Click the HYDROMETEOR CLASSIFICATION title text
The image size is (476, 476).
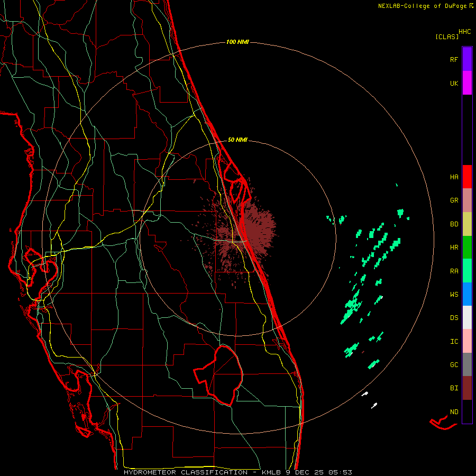click(186, 472)
